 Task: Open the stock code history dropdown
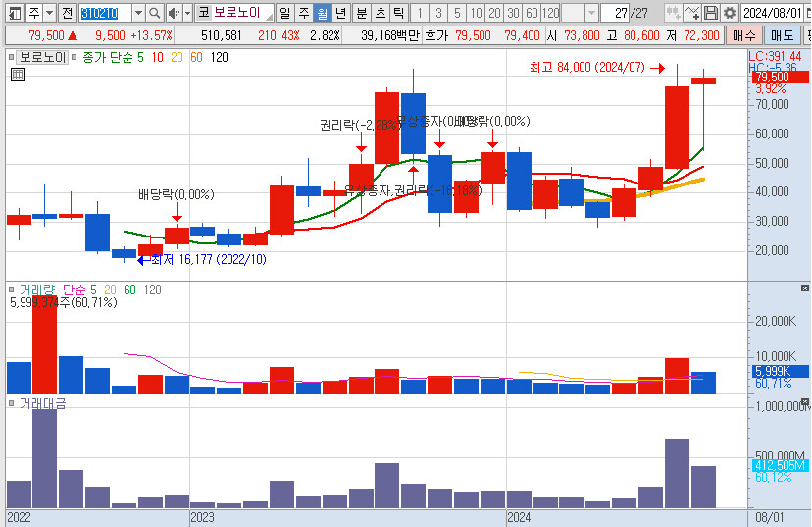(x=137, y=13)
